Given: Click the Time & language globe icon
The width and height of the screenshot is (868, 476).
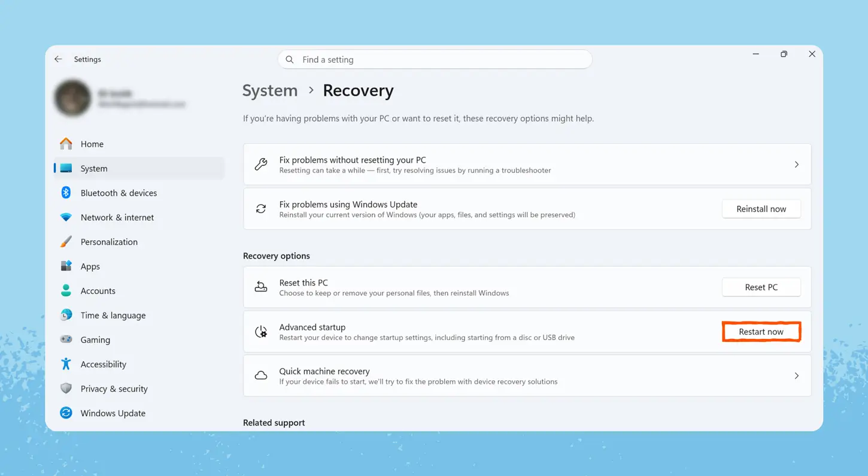Looking at the screenshot, I should tap(66, 315).
